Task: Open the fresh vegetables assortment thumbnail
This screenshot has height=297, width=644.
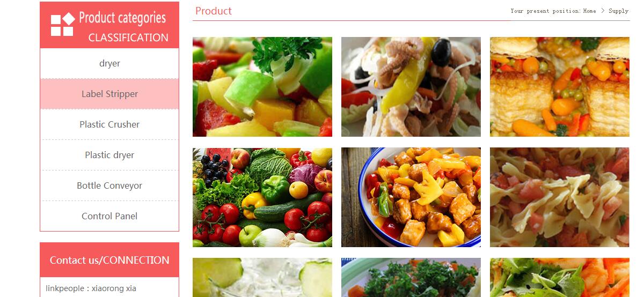Action: (262, 197)
